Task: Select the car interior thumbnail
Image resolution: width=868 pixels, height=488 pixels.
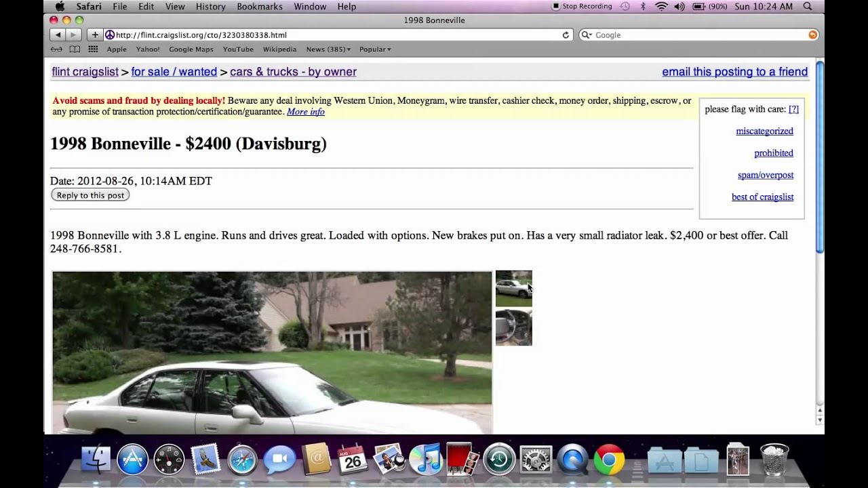Action: click(513, 328)
